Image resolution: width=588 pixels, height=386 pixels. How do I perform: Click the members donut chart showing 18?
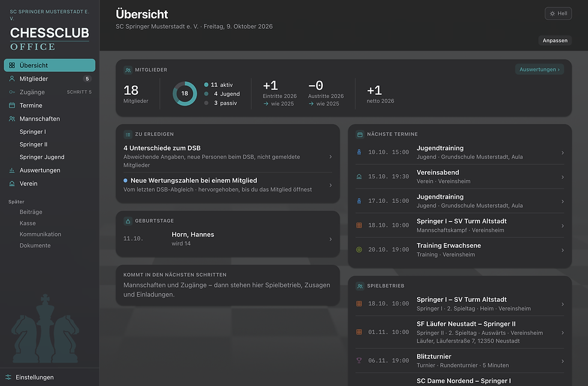pos(185,94)
